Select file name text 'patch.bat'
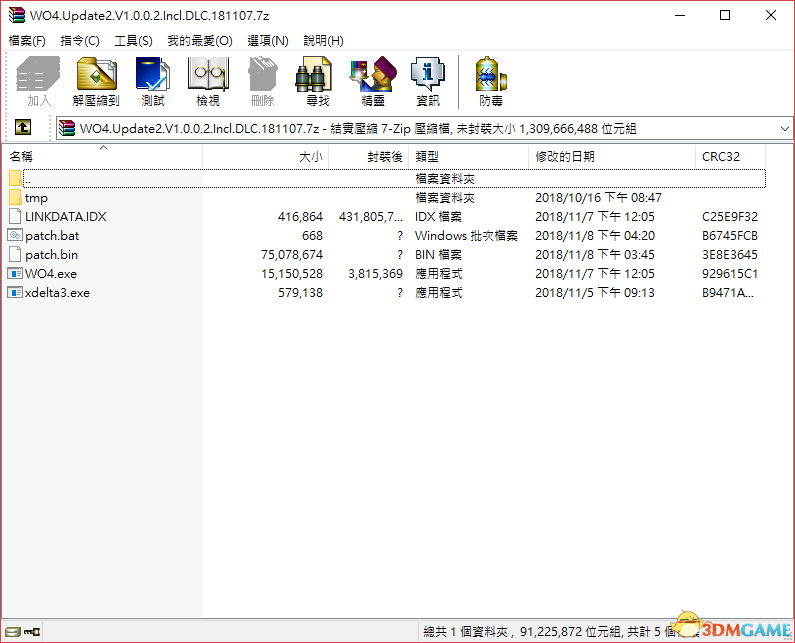The image size is (795, 643). coord(52,236)
